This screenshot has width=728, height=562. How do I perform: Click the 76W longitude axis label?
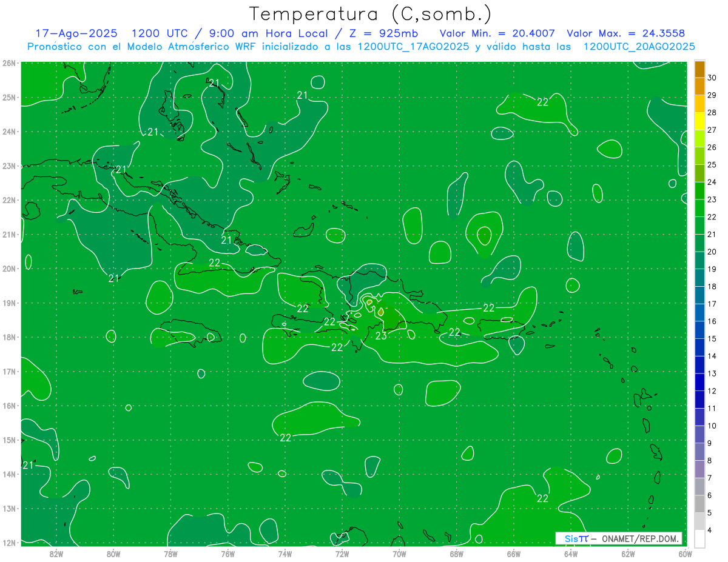coord(228,554)
